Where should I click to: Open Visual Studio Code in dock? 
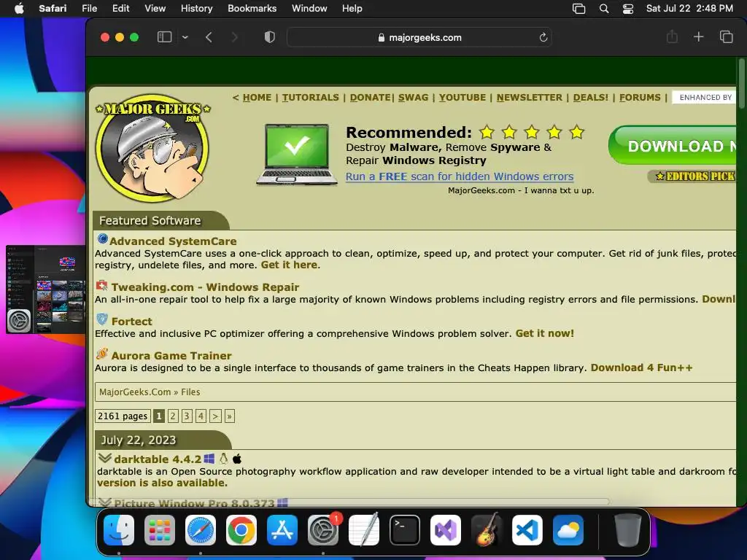[x=527, y=530]
